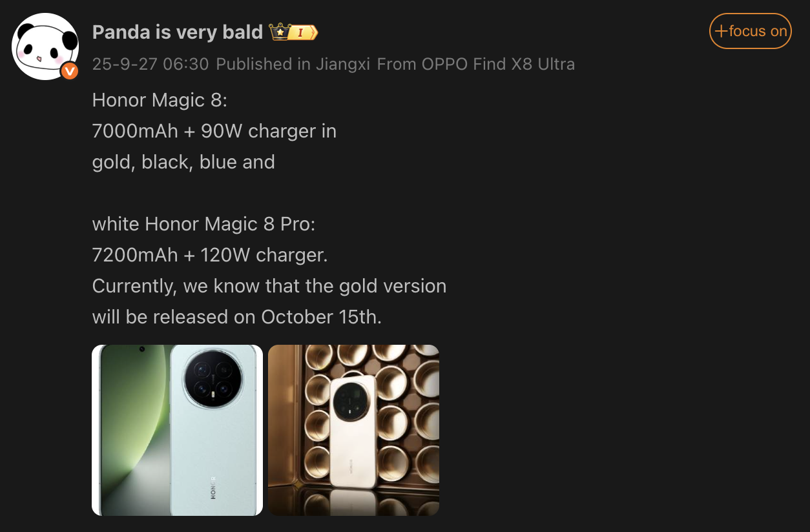Click the 7000mAh + 90W charger line
This screenshot has height=532, width=810.
click(x=214, y=130)
